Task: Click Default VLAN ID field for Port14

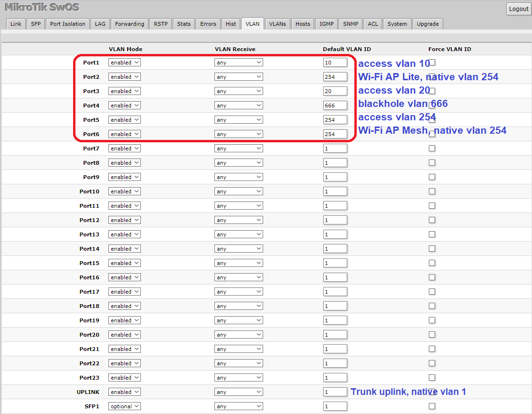Action: click(x=335, y=249)
